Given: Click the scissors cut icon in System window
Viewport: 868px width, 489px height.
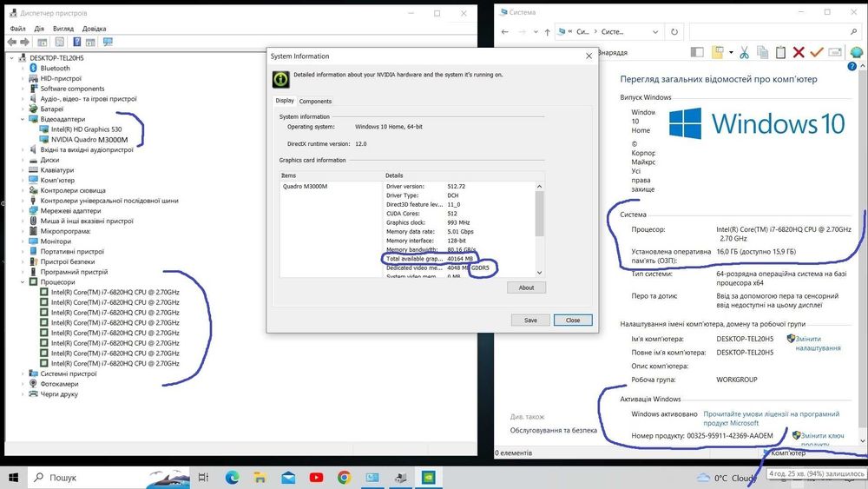Looking at the screenshot, I should [744, 53].
